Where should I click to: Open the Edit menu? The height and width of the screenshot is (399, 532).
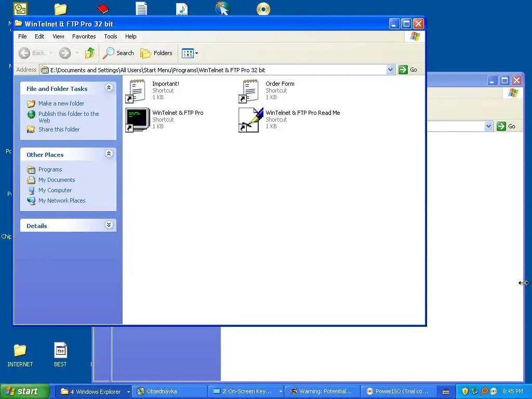point(39,36)
